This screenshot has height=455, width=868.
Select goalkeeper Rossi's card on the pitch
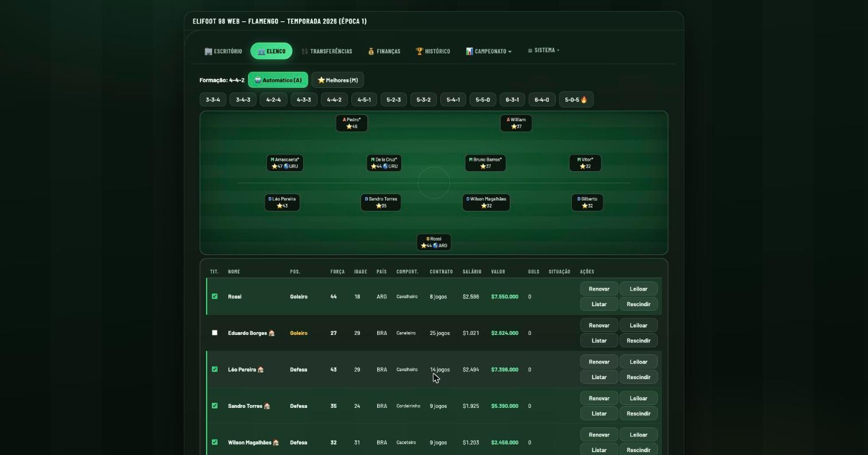click(434, 242)
